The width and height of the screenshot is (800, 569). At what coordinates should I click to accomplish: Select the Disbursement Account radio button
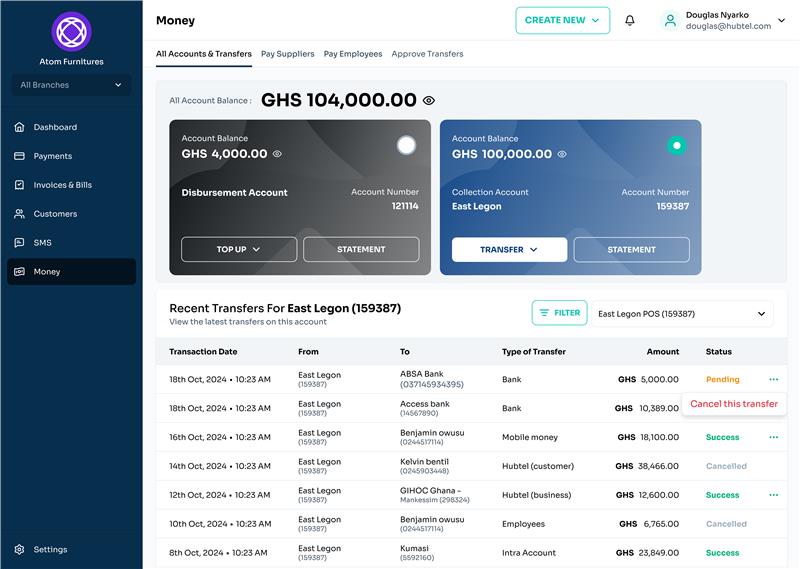tap(406, 145)
